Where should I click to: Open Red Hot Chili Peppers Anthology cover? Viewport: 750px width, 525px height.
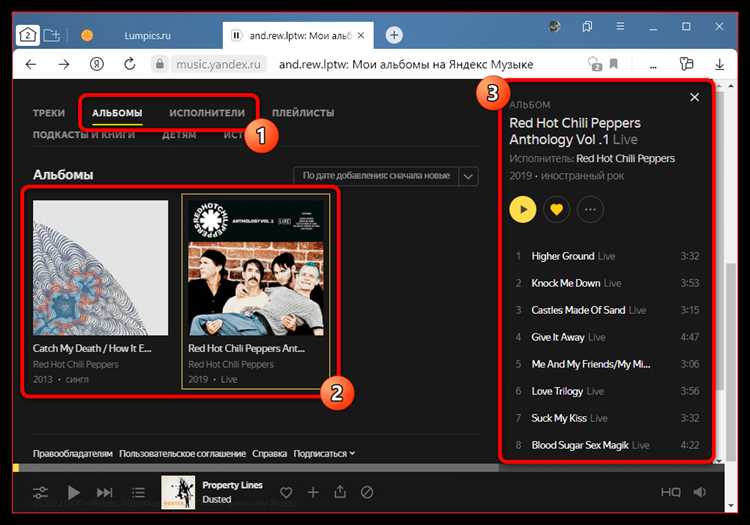click(x=256, y=268)
